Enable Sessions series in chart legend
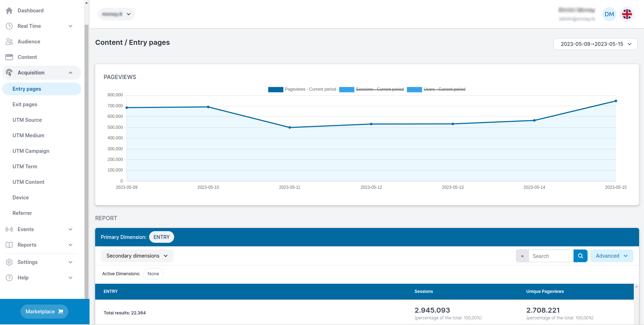This screenshot has height=325, width=644. pyautogui.click(x=372, y=89)
